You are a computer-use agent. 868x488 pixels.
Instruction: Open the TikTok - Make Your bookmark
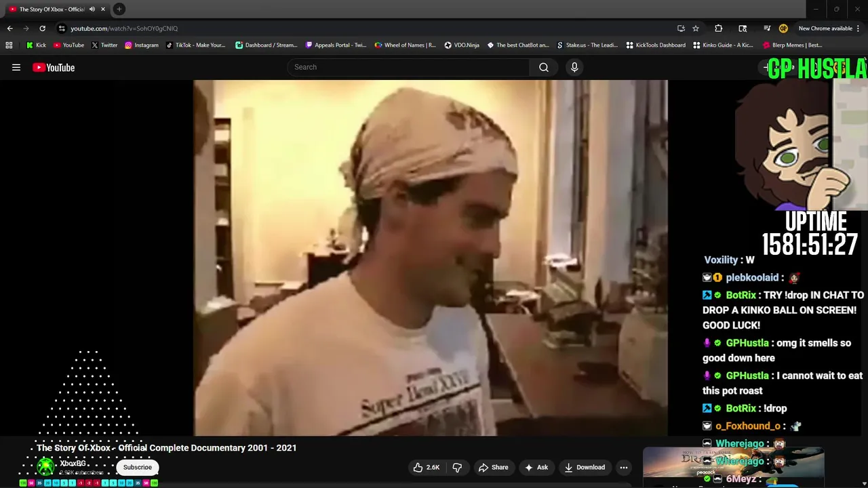tap(196, 45)
